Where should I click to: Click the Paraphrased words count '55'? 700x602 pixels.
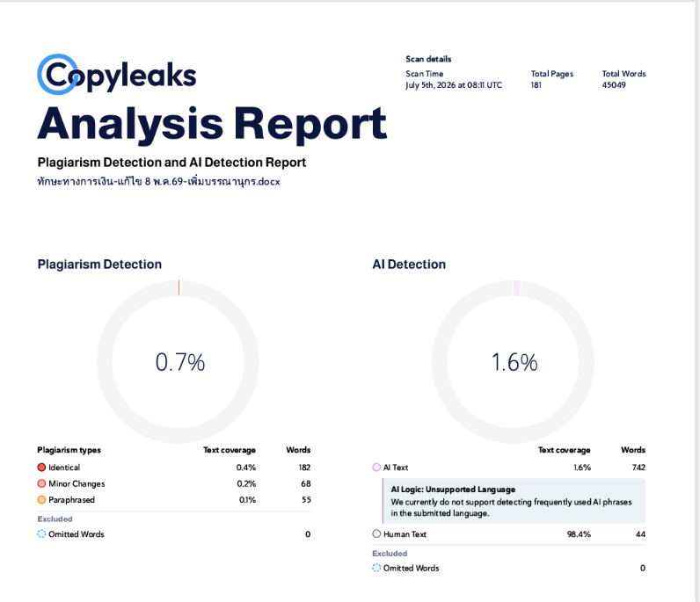tap(306, 499)
